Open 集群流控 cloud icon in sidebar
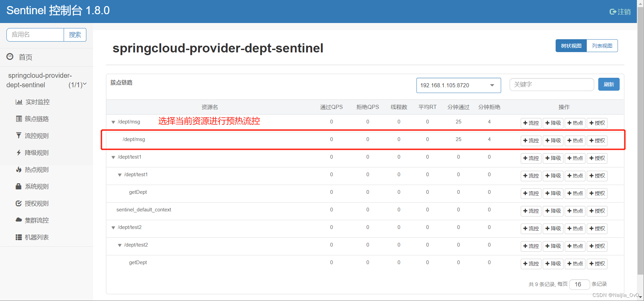This screenshot has width=644, height=301. (19, 220)
